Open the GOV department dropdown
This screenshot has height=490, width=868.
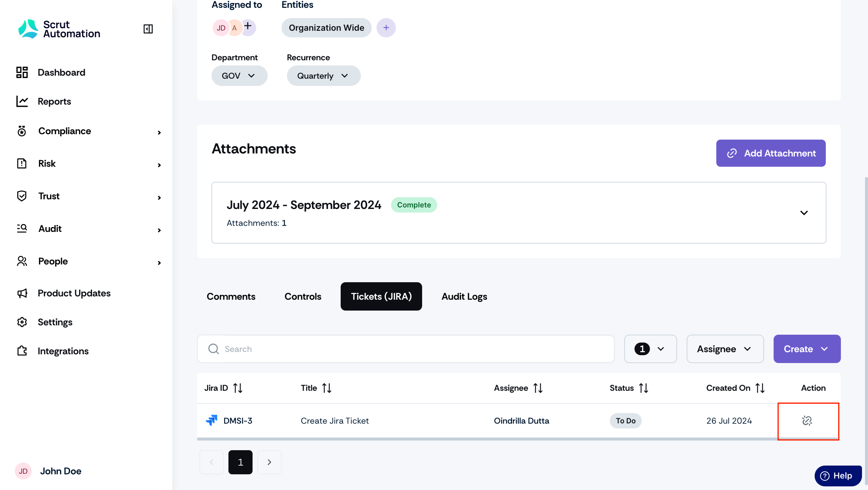pyautogui.click(x=239, y=76)
